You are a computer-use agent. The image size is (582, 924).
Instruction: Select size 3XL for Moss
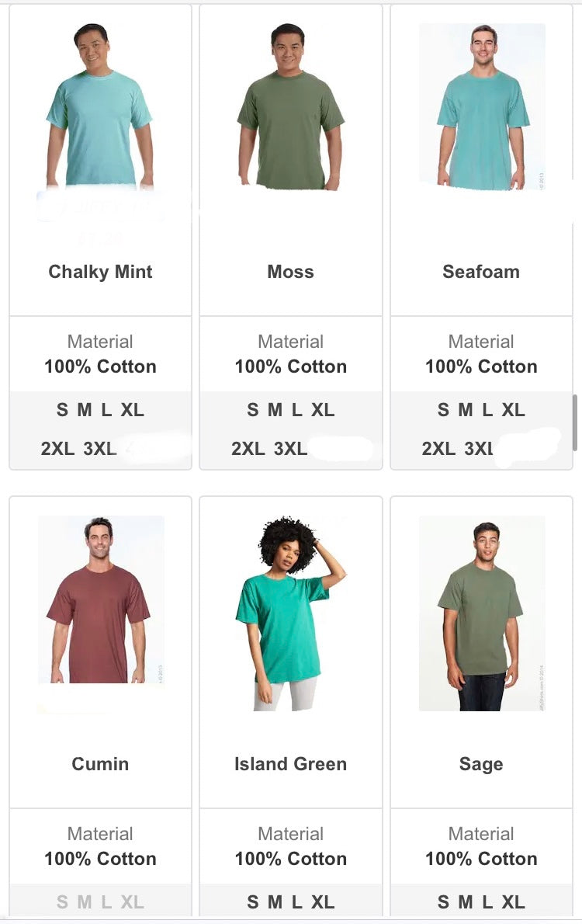tap(290, 449)
